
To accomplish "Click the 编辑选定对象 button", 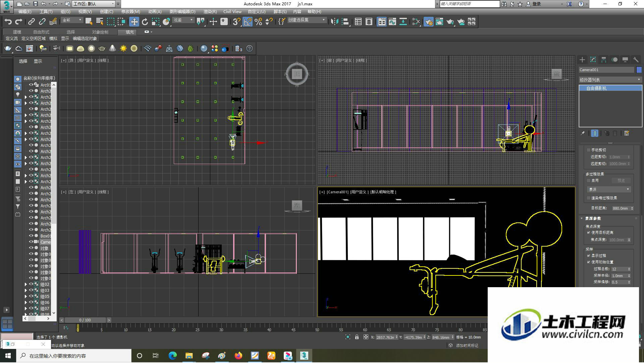I will pyautogui.click(x=85, y=39).
